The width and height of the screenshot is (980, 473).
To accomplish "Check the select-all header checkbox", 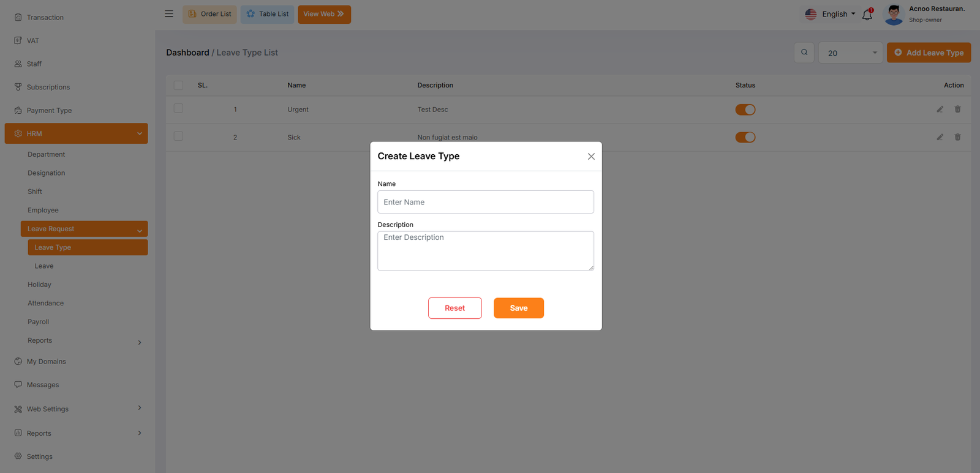I will point(178,86).
